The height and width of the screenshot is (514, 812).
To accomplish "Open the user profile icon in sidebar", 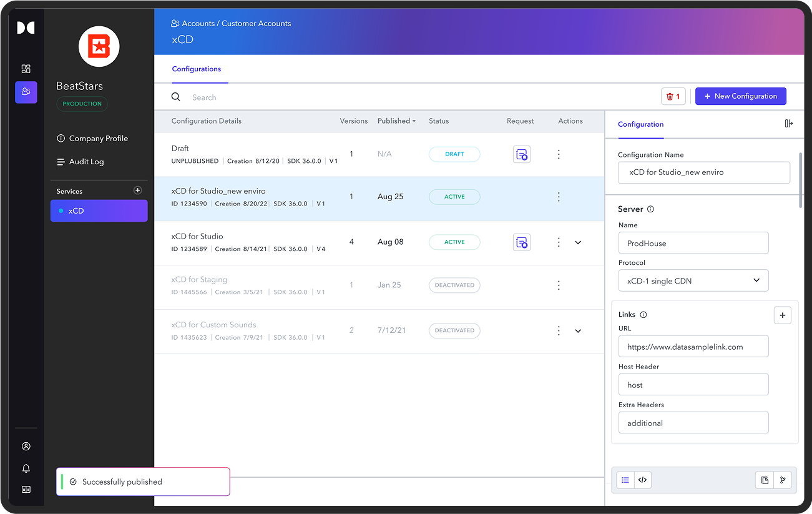I will 26,447.
